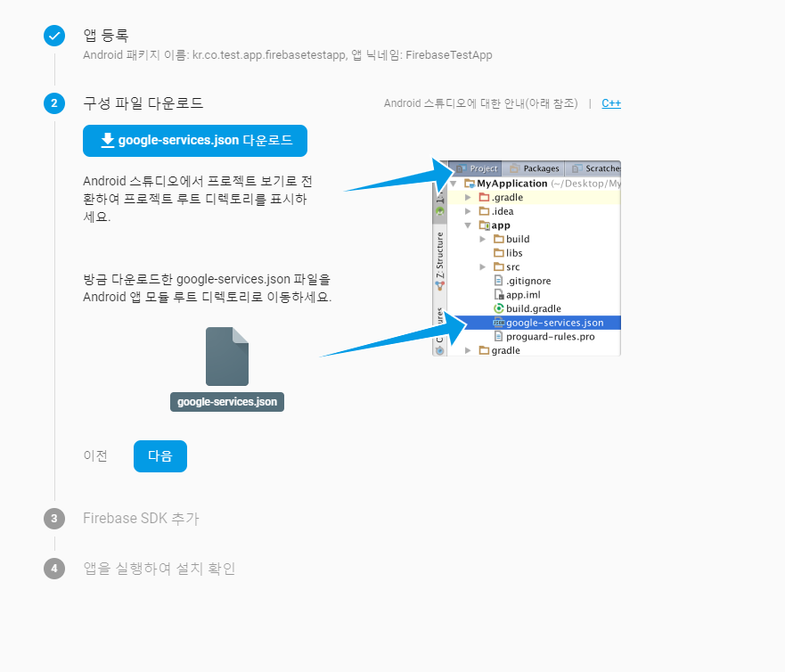
Task: Click the completed step checkmark for 앱 등록
Action: click(54, 36)
